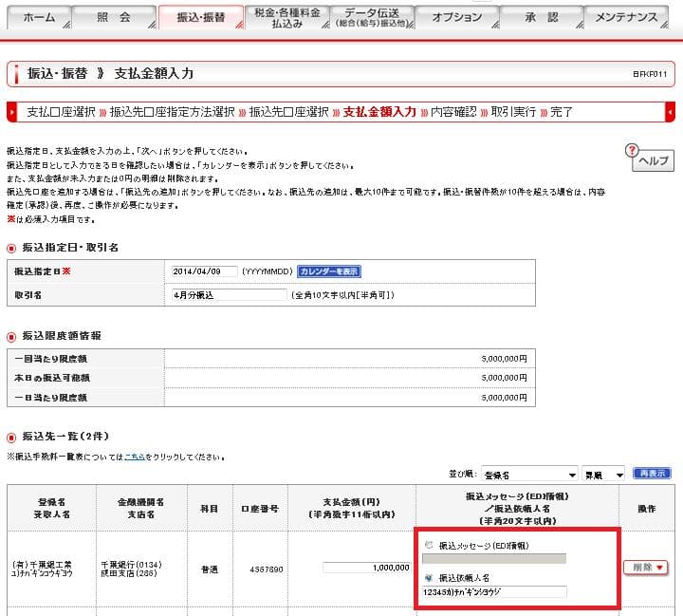Click the ヘルプ help button
Image resolution: width=683 pixels, height=616 pixels.
coord(652,162)
